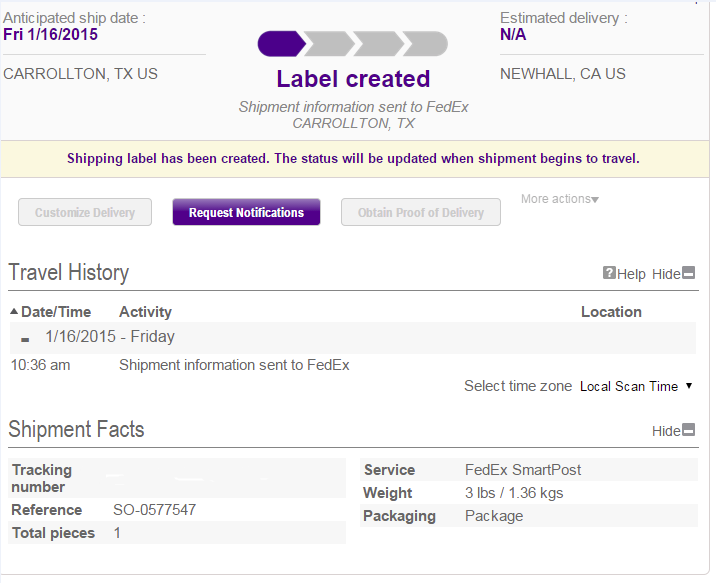Viewport: 716px width, 583px height.
Task: Click the reference number SO-0577547
Action: point(154,510)
